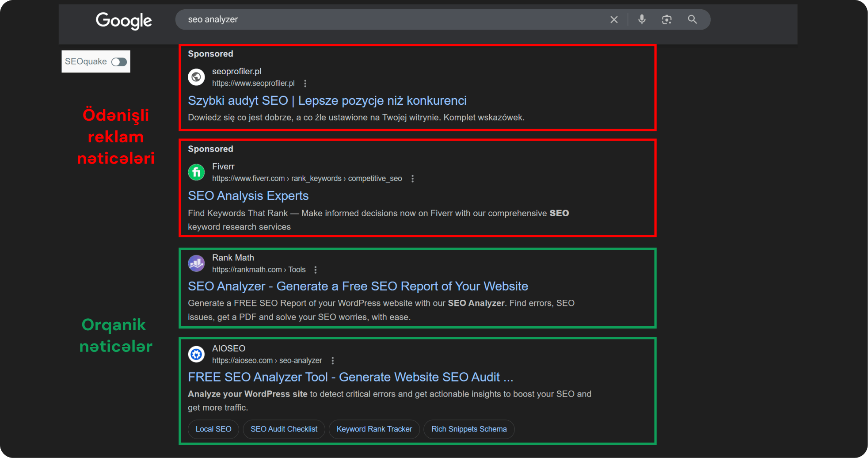
Task: Open the three-dot menu beside aioseo.com URL
Action: click(x=332, y=361)
